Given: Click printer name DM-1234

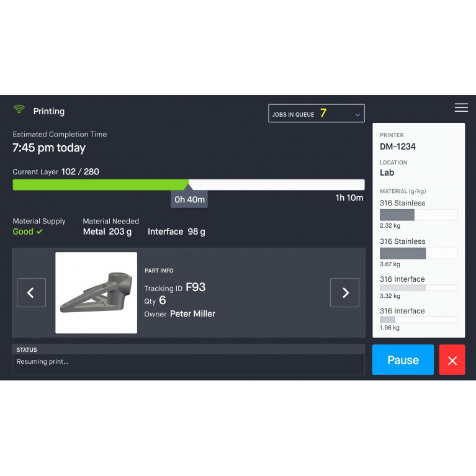Looking at the screenshot, I should [x=398, y=146].
